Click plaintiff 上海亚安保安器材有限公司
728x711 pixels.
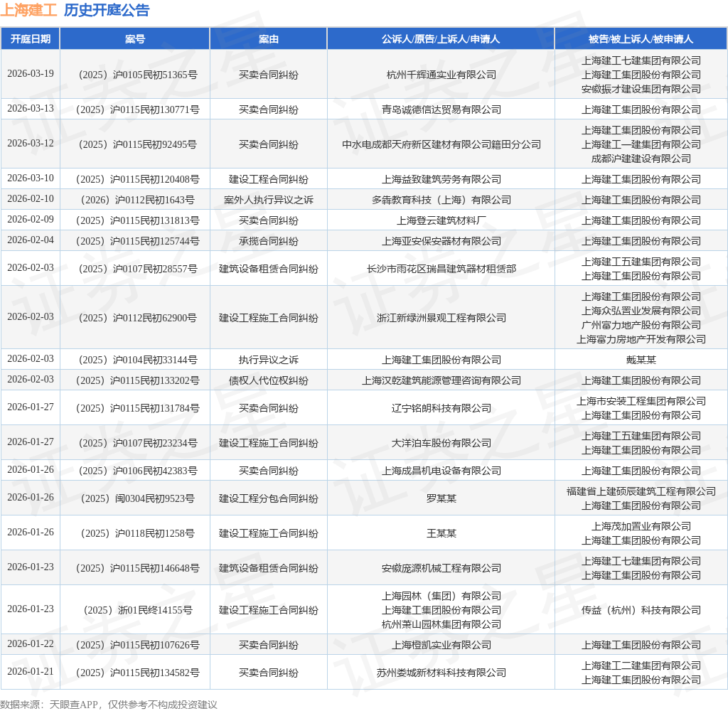pyautogui.click(x=441, y=241)
